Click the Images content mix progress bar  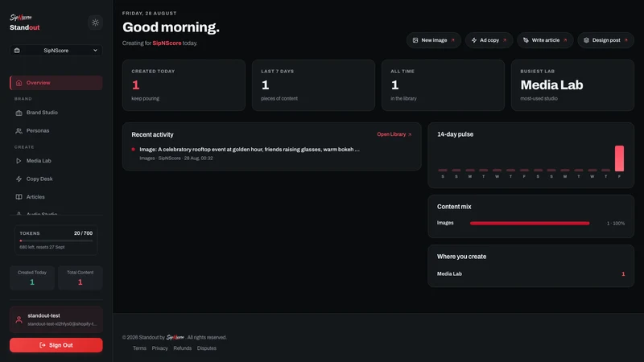(530, 224)
